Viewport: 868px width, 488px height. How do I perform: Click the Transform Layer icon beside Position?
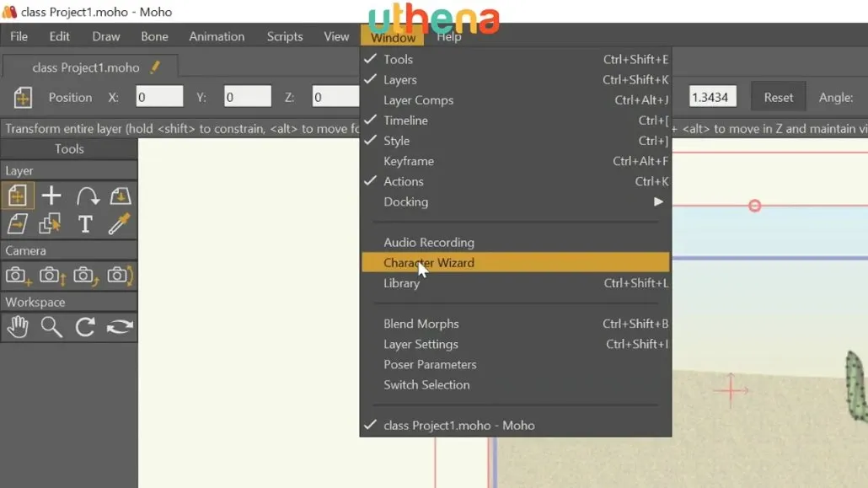[23, 98]
